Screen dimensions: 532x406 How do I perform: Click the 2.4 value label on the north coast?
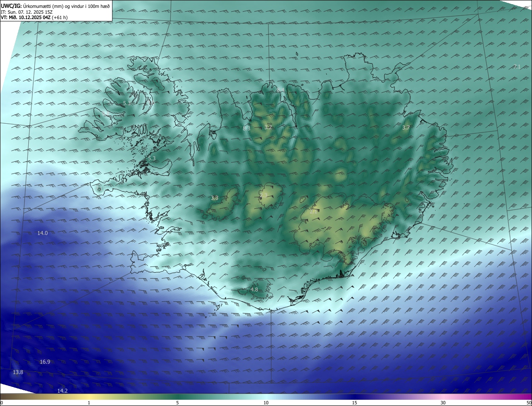point(280,89)
